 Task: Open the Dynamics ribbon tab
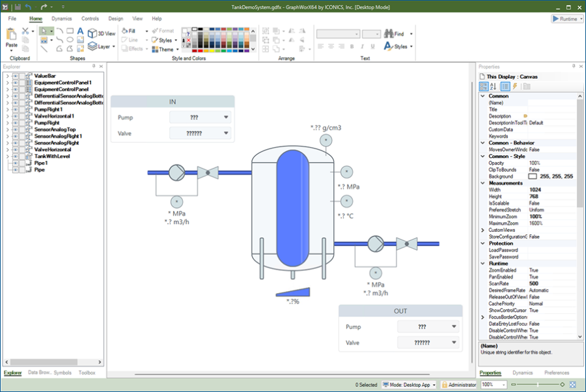click(62, 19)
